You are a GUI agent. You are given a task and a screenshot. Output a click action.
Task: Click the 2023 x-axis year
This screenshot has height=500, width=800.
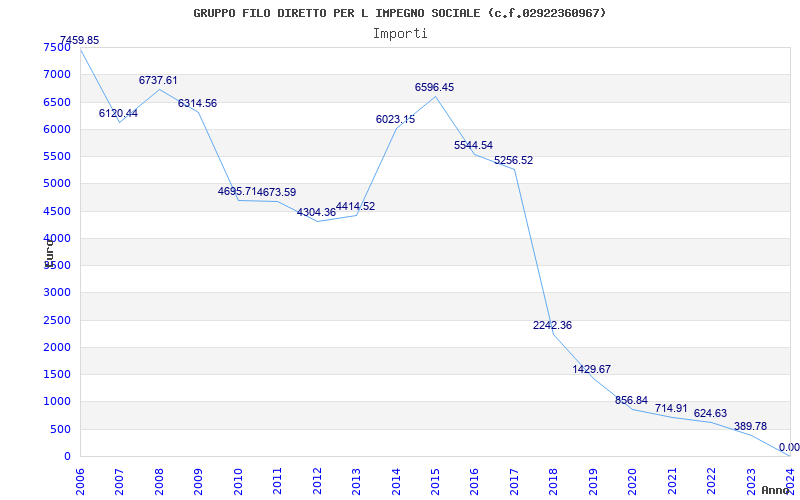[x=751, y=481]
